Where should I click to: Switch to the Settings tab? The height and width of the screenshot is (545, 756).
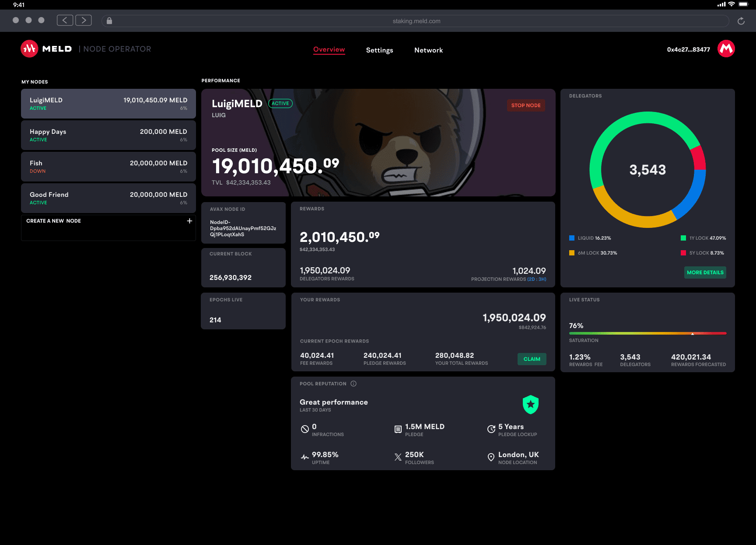[379, 50]
